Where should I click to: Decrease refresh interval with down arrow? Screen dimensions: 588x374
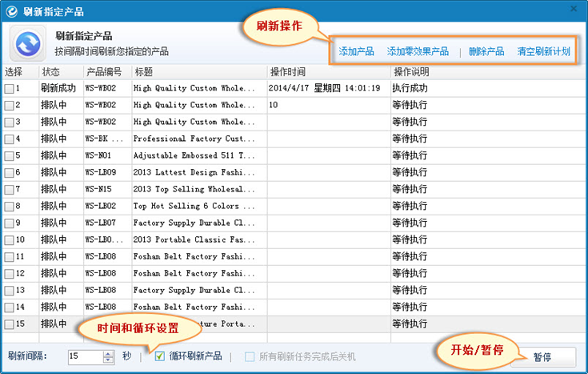tap(109, 360)
